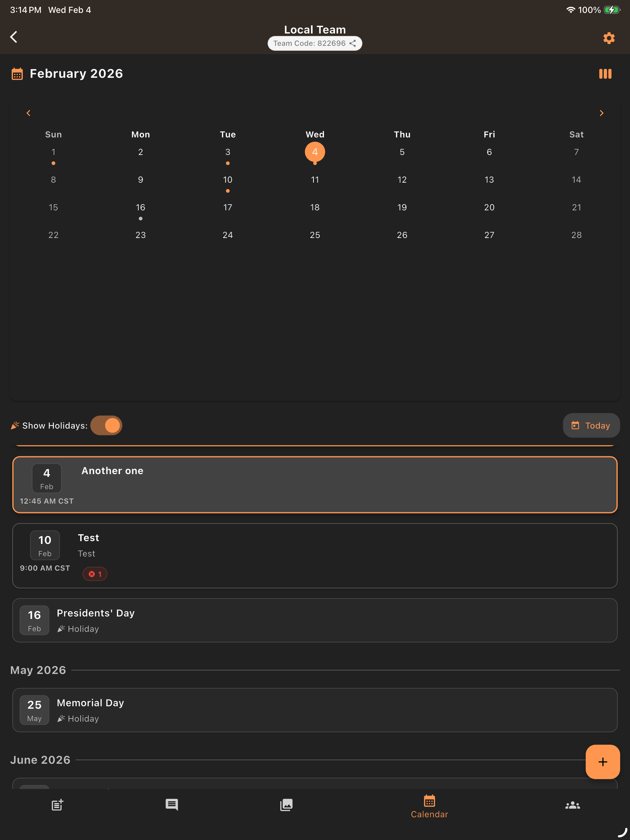Open the Test event on Feb 10
630x840 pixels.
[x=315, y=556]
